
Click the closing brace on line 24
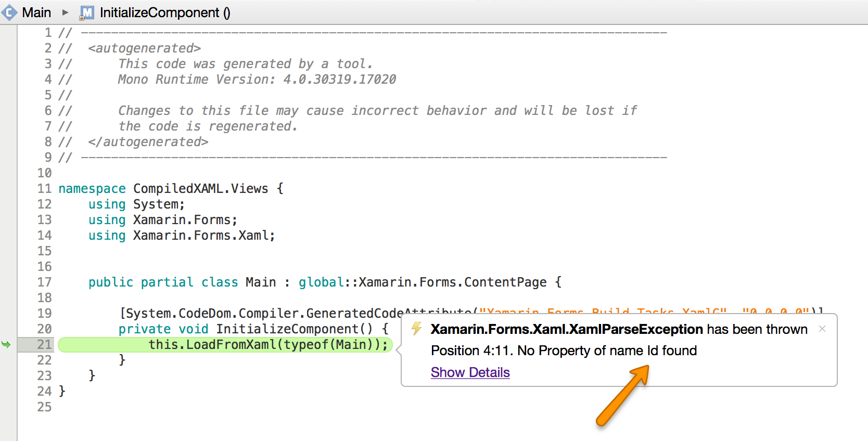point(62,391)
